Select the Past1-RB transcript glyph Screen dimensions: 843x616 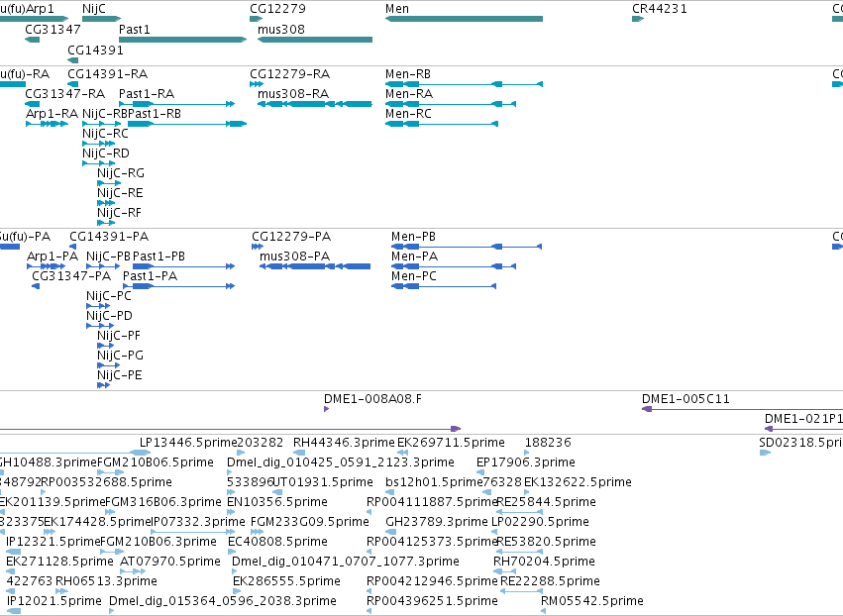coord(187,124)
